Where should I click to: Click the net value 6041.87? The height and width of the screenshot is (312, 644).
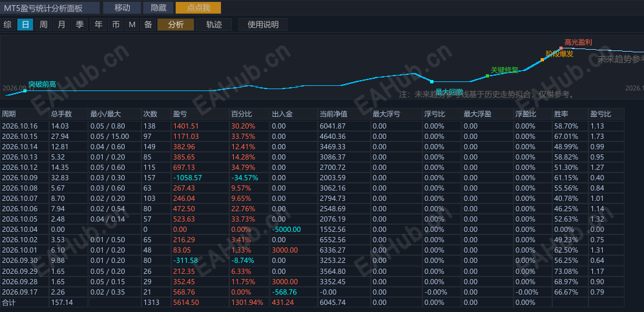[x=333, y=126]
